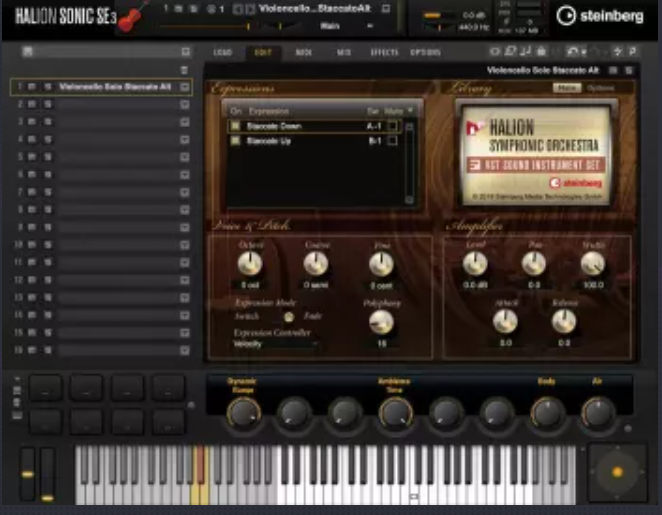
Task: Click the pitch bend wheel
Action: (27, 473)
